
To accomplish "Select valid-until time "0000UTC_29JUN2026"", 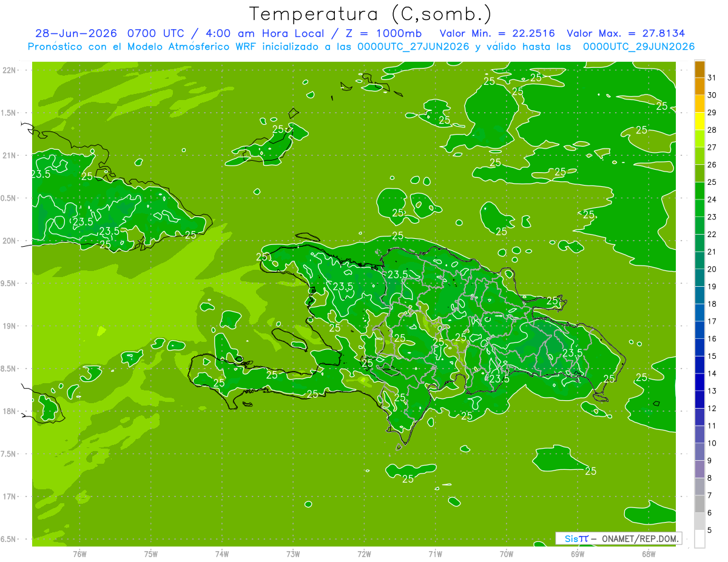I will [x=639, y=47].
